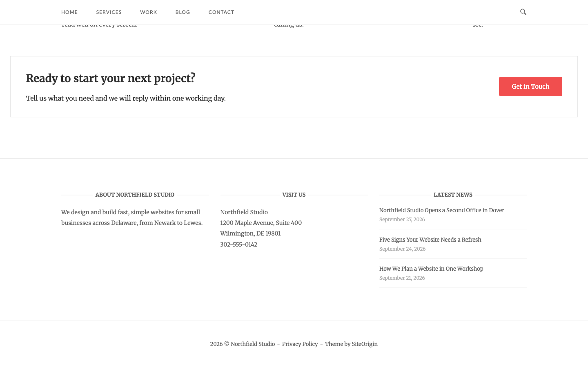The height and width of the screenshot is (368, 588).
Task: Read 'Northfield Studio Opens a Second Office in Dover'
Action: tap(442, 210)
